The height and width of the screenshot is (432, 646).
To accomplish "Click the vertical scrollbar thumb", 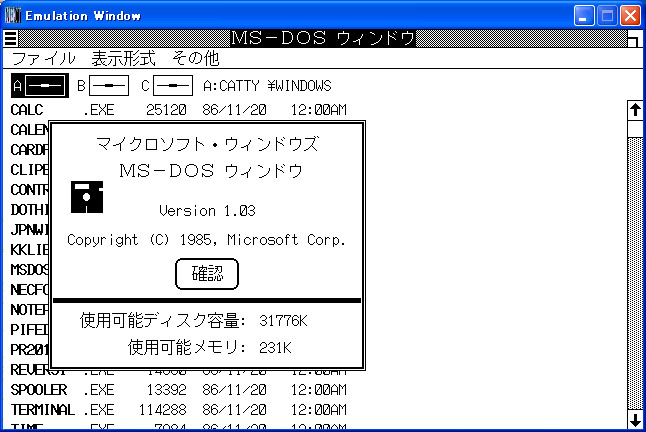I will tap(635, 128).
